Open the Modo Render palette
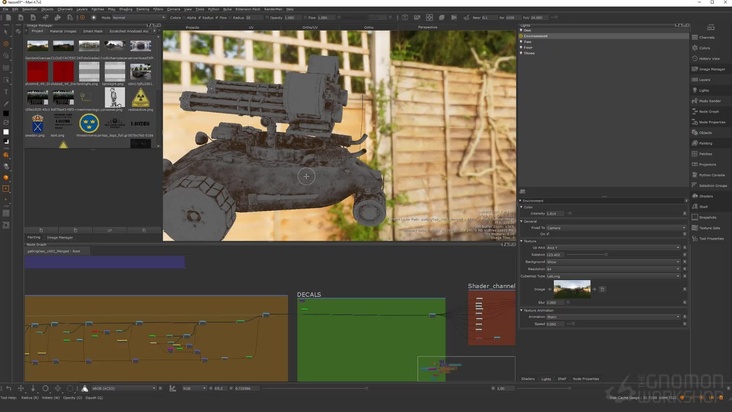 pos(710,101)
